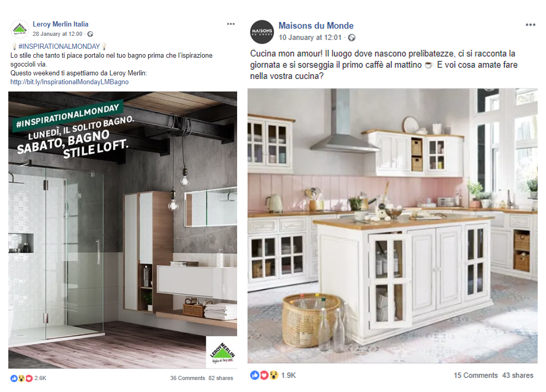546x392 pixels.
Task: Follow the #INSPIRATIONALMONDAY hashtag link
Action: coord(59,46)
